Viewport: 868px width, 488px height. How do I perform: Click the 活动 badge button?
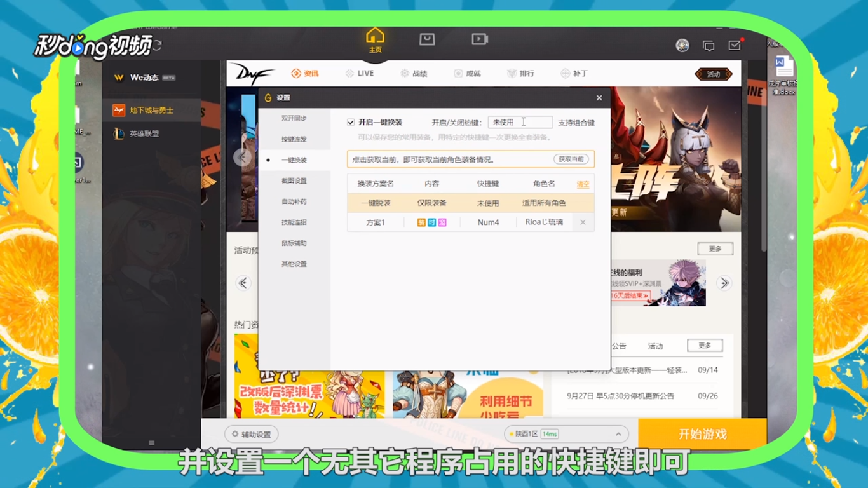714,74
